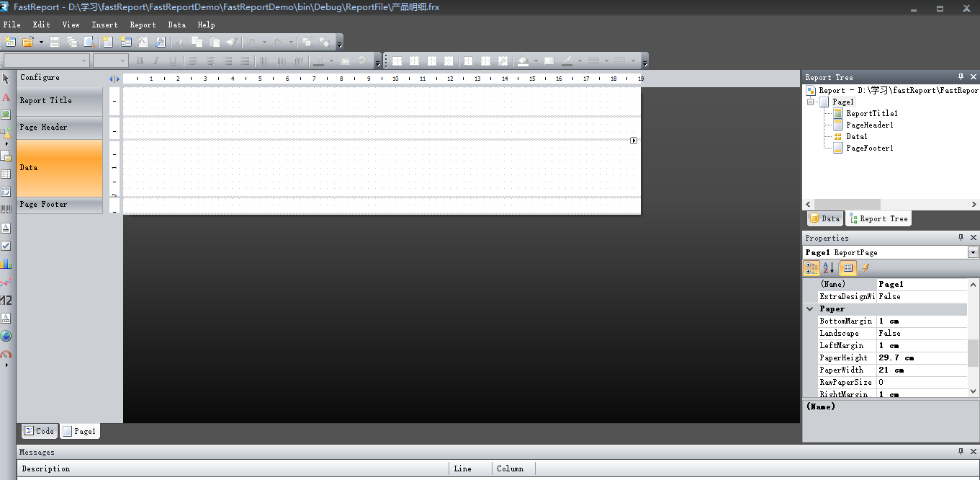Open the dropdown arrow next to Open icon

tap(41, 43)
